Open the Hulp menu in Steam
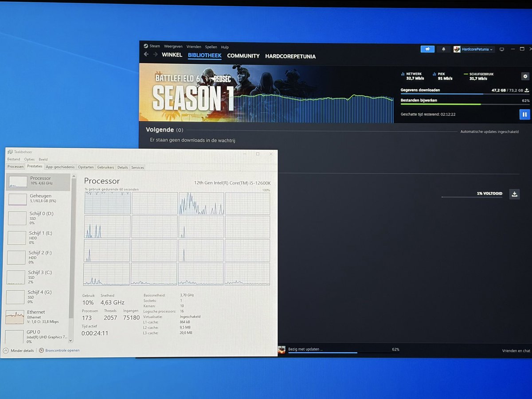This screenshot has width=532, height=399. point(225,47)
